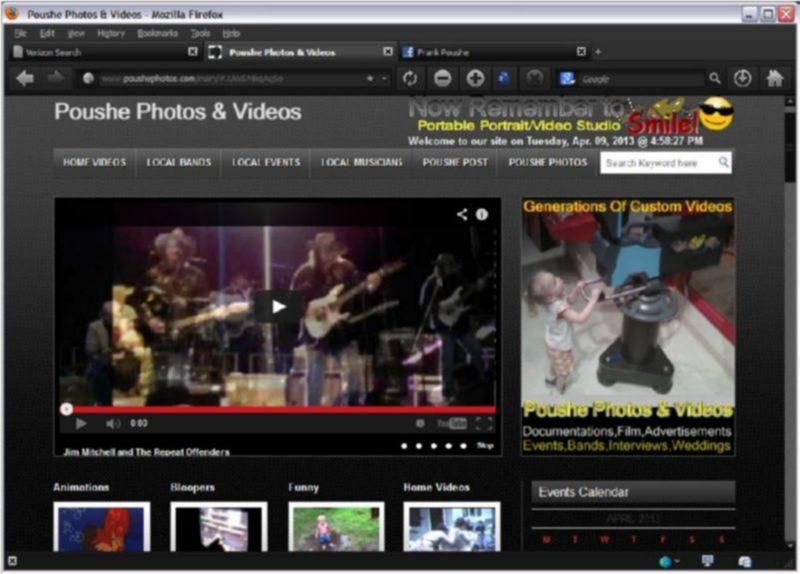Open the Tools menu
The height and width of the screenshot is (574, 800).
201,34
